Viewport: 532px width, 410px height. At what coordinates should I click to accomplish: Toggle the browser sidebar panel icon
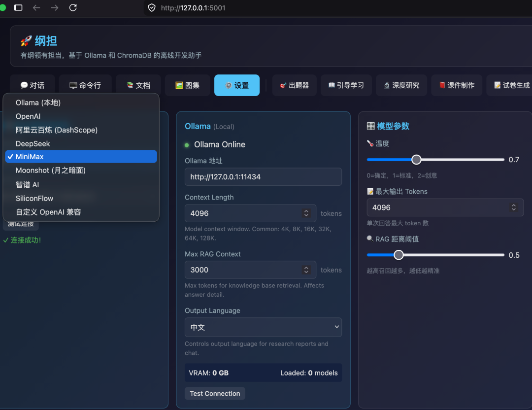click(18, 7)
